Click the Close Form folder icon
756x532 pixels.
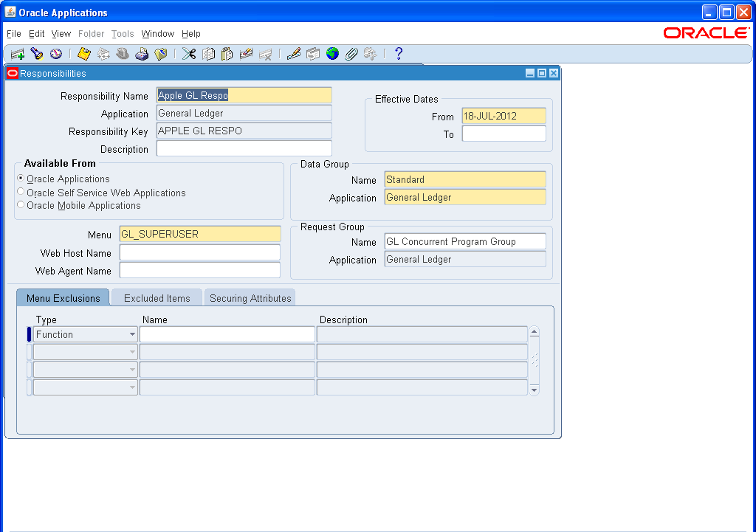160,53
